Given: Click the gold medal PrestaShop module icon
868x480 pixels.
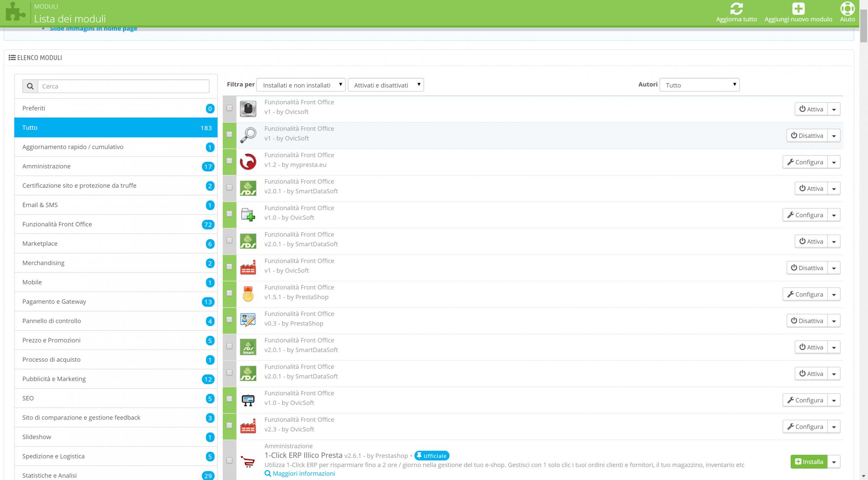Looking at the screenshot, I should [x=248, y=294].
